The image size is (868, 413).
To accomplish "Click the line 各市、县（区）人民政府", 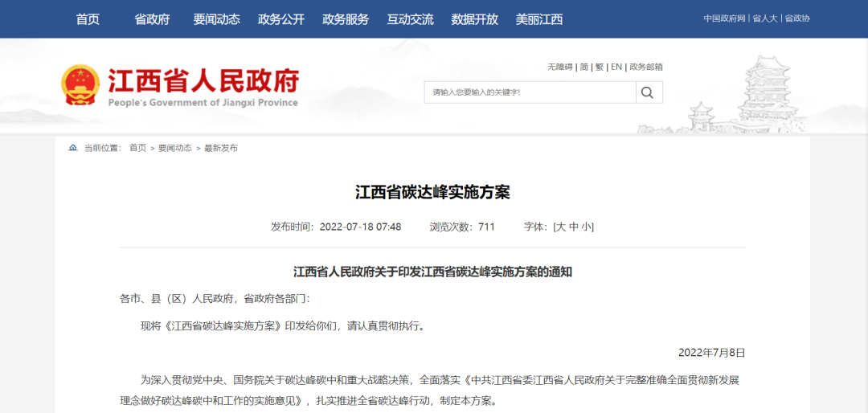I will click(177, 299).
